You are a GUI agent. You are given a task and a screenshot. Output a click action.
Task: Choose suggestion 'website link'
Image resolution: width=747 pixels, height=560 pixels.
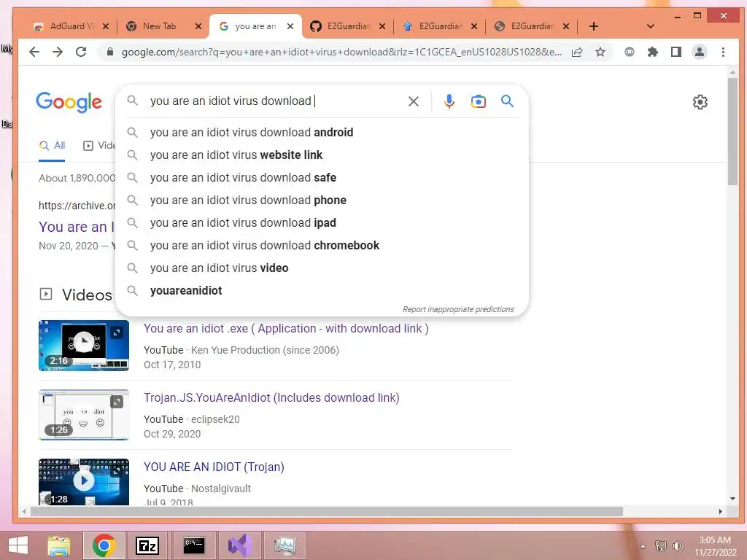pos(322,155)
